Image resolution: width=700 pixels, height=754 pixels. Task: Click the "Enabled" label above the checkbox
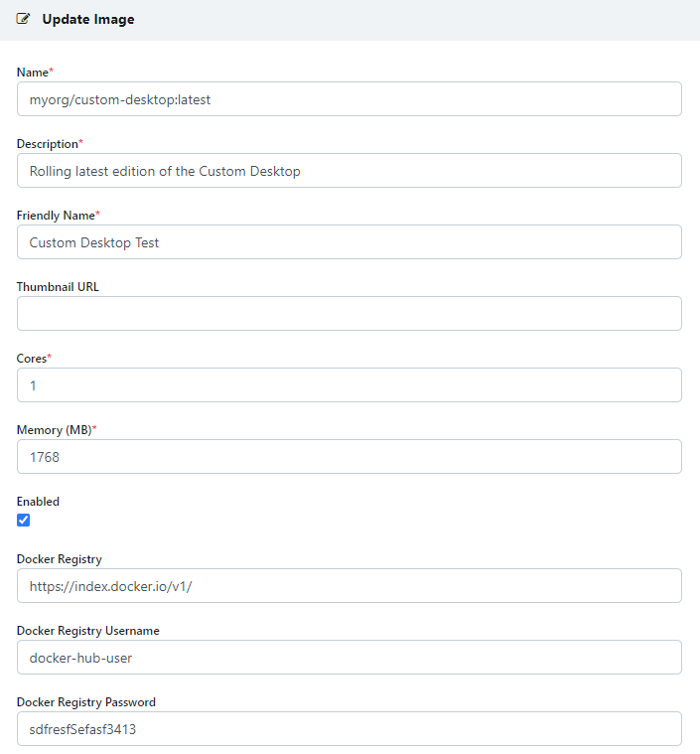tap(38, 502)
